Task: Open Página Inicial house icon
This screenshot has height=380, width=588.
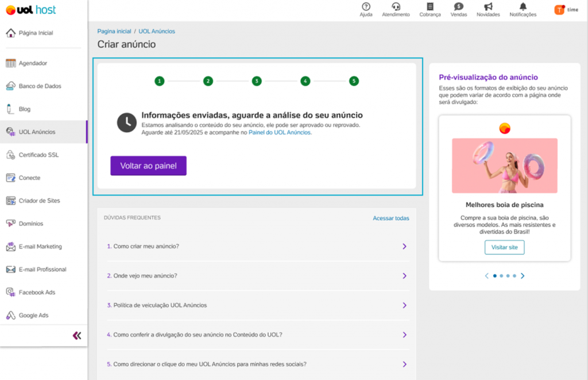Action: click(x=10, y=33)
